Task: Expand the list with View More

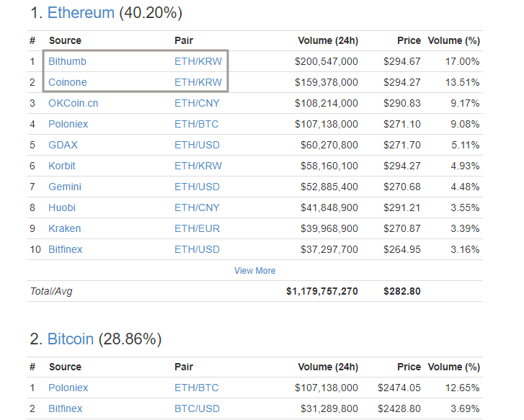Action: pos(254,271)
